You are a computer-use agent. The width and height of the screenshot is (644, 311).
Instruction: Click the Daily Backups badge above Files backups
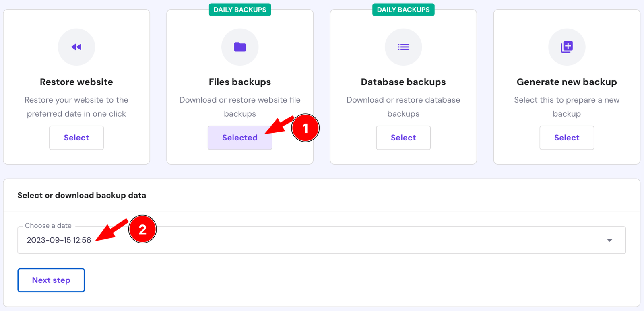pos(240,10)
